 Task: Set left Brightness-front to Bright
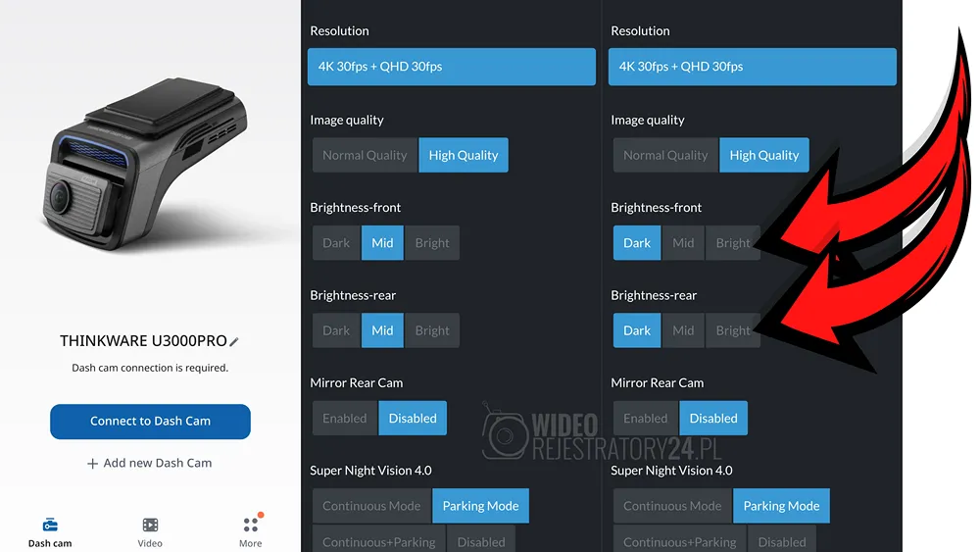click(x=432, y=242)
